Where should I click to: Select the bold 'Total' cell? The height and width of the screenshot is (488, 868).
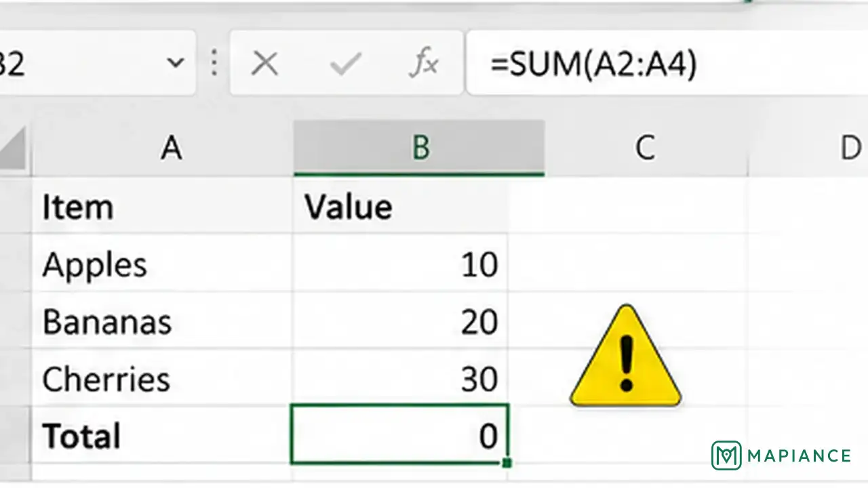click(x=163, y=435)
